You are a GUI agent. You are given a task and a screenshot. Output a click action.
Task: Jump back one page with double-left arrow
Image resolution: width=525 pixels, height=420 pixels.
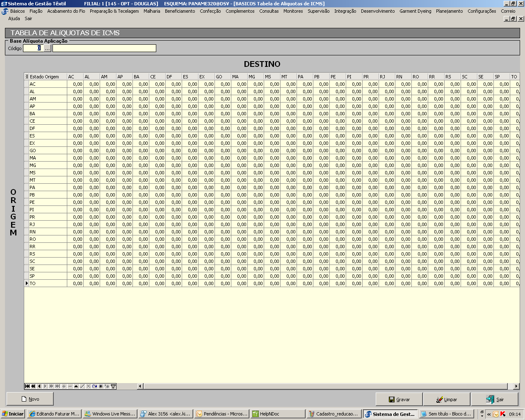pos(33,386)
